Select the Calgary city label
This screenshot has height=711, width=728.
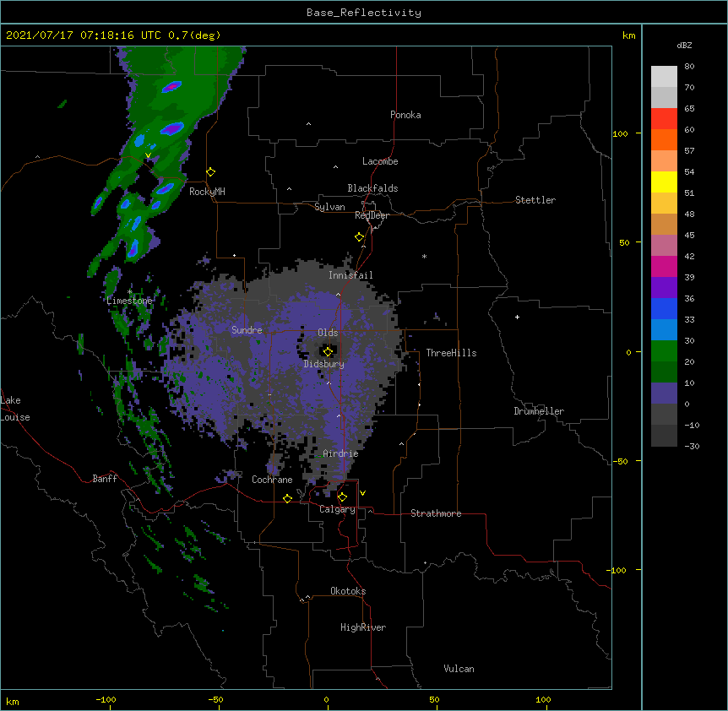click(x=338, y=509)
